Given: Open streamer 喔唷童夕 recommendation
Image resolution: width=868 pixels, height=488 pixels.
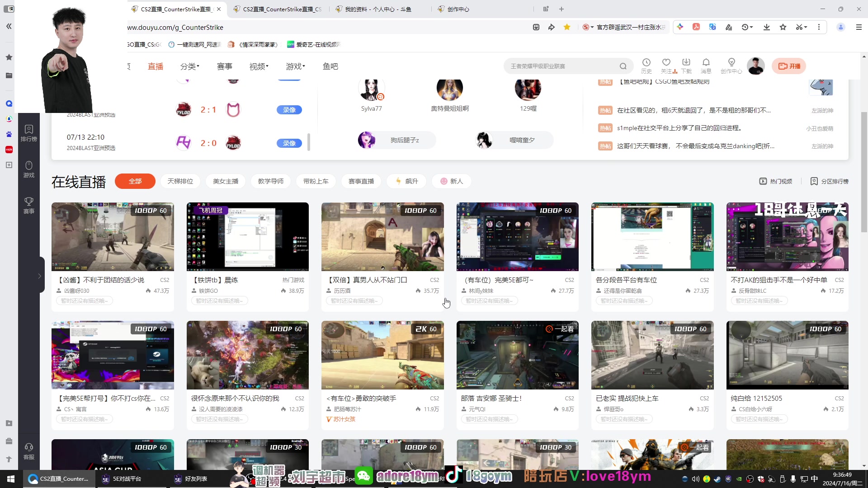Looking at the screenshot, I should coord(514,140).
